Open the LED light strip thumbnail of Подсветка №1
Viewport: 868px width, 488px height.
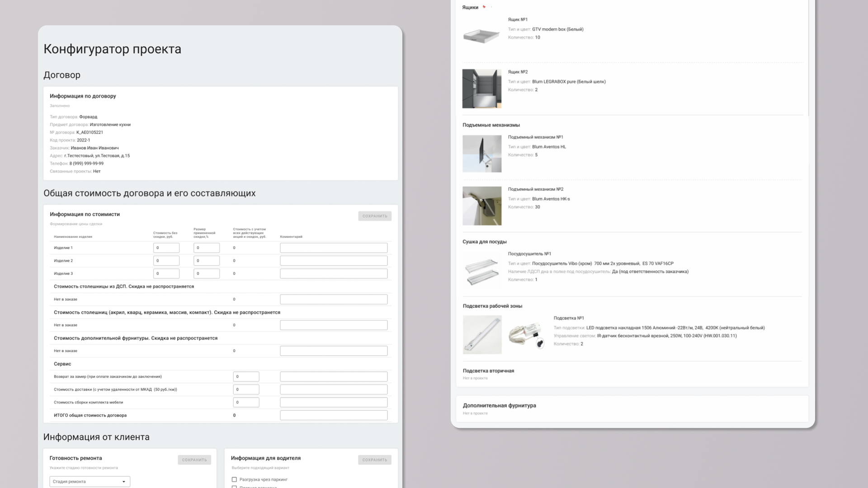tap(482, 335)
